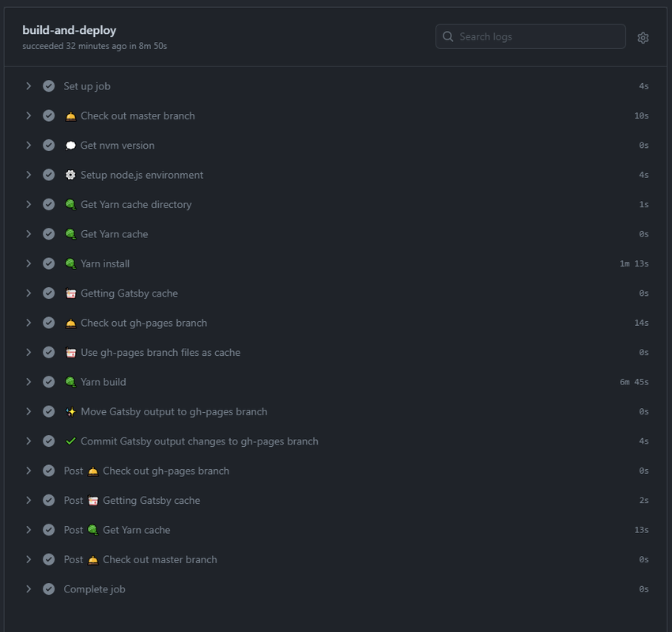Click the status icon beside Complete job

coord(49,589)
